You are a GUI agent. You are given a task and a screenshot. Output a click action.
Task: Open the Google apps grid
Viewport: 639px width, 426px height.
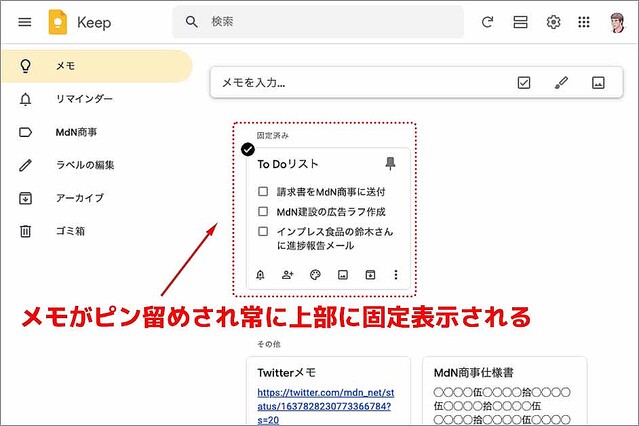click(585, 22)
